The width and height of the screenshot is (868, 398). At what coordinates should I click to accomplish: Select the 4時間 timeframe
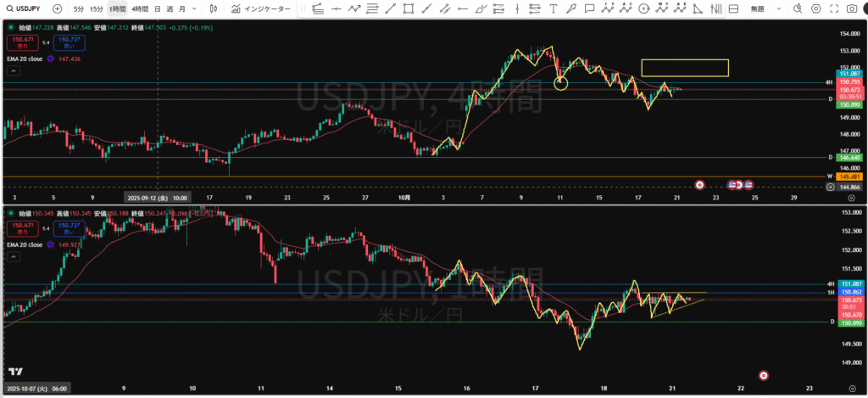[x=139, y=8]
